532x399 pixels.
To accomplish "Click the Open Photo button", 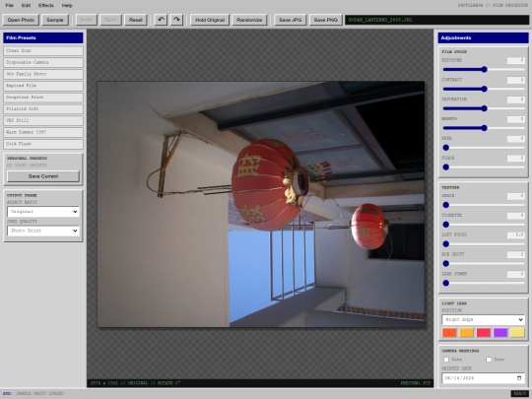I will pyautogui.click(x=21, y=20).
